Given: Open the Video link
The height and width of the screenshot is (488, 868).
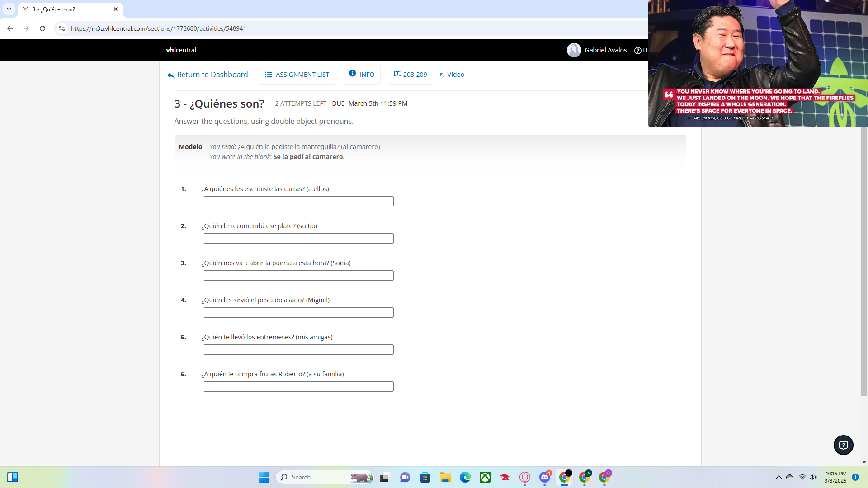Looking at the screenshot, I should click(452, 75).
